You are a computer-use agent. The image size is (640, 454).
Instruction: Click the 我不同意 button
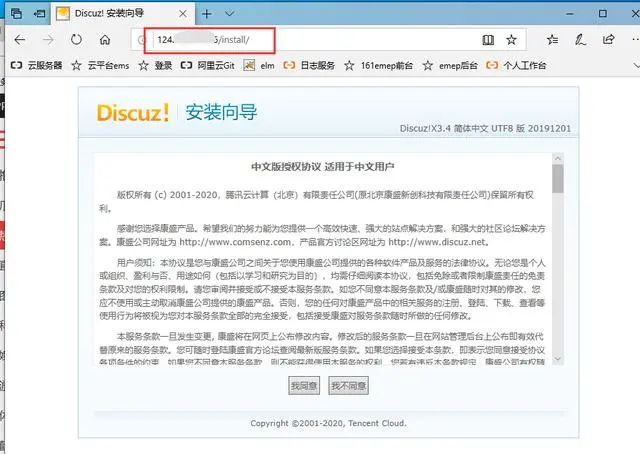349,385
